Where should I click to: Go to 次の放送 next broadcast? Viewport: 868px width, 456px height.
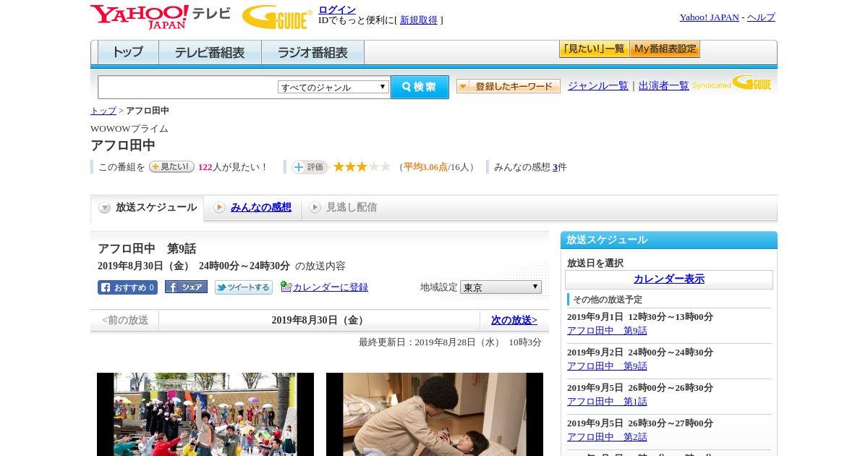coord(514,320)
